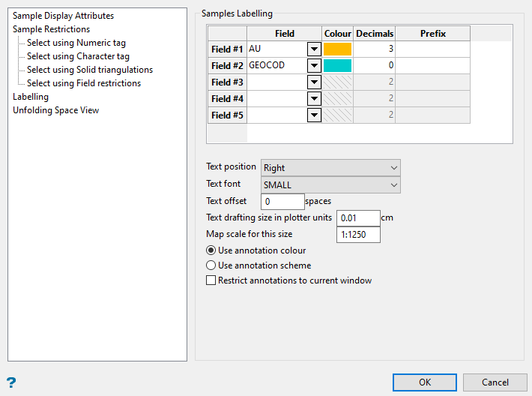This screenshot has width=532, height=396.
Task: Open Select using Solid triangulations
Action: tap(90, 70)
